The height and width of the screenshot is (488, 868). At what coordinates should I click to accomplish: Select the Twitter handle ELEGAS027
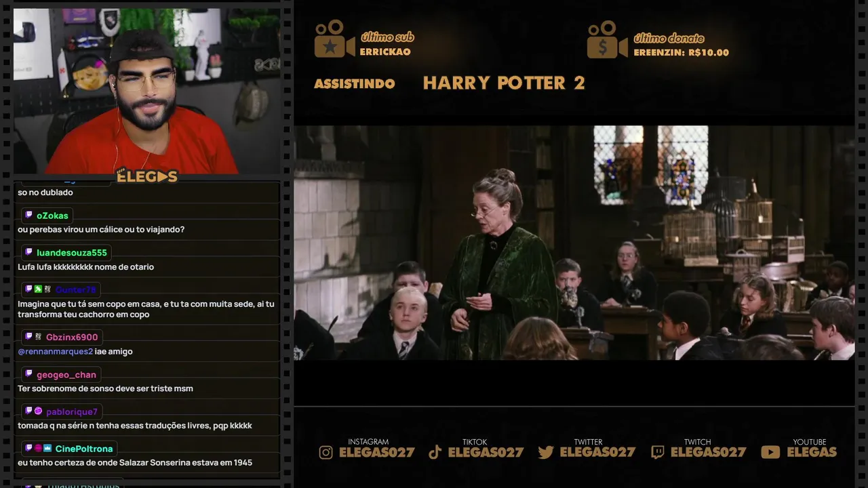tap(597, 452)
